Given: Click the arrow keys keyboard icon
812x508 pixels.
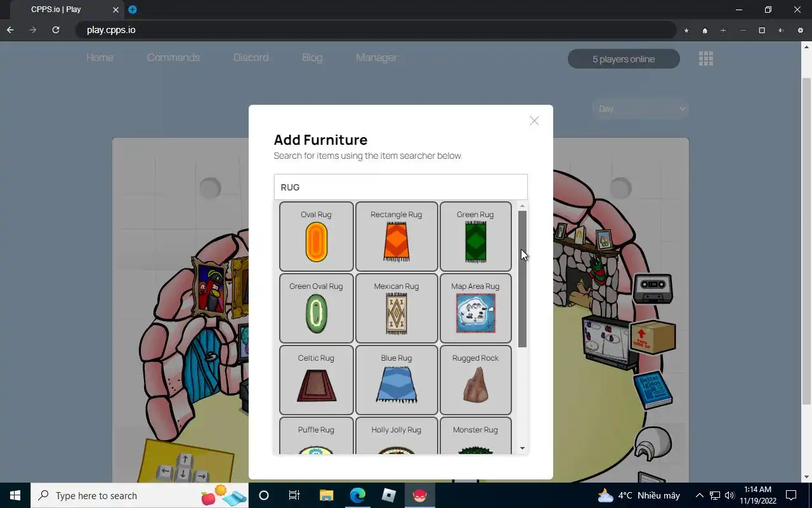Looking at the screenshot, I should (183, 467).
